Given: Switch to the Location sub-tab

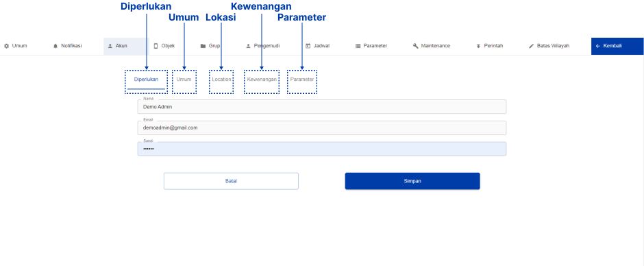Looking at the screenshot, I should pos(221,80).
